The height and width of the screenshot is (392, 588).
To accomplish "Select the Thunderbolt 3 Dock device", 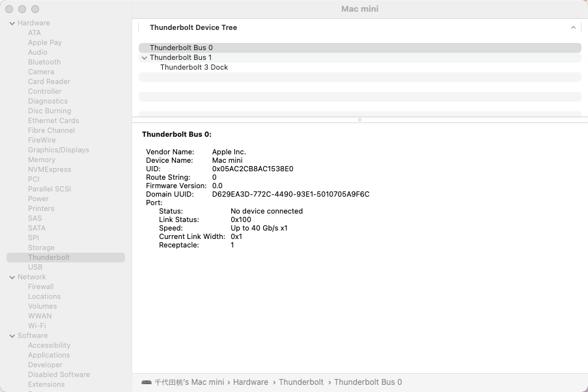I will (360, 67).
